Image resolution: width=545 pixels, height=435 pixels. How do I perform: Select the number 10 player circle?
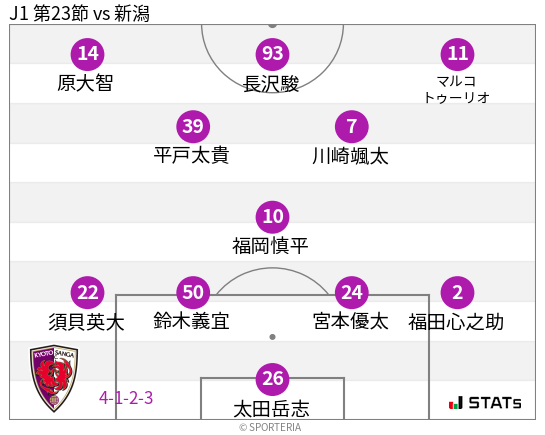pos(272,217)
